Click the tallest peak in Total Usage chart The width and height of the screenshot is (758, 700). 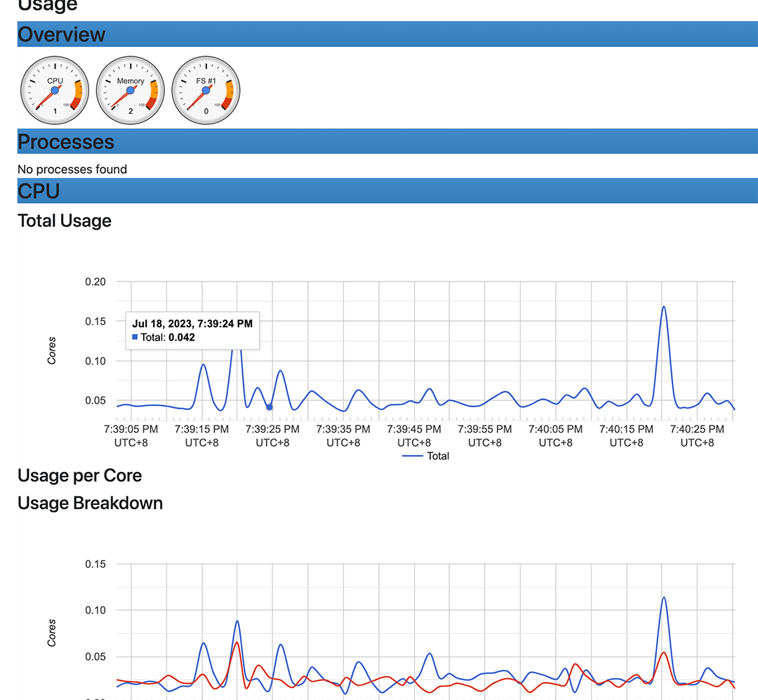[x=663, y=307]
